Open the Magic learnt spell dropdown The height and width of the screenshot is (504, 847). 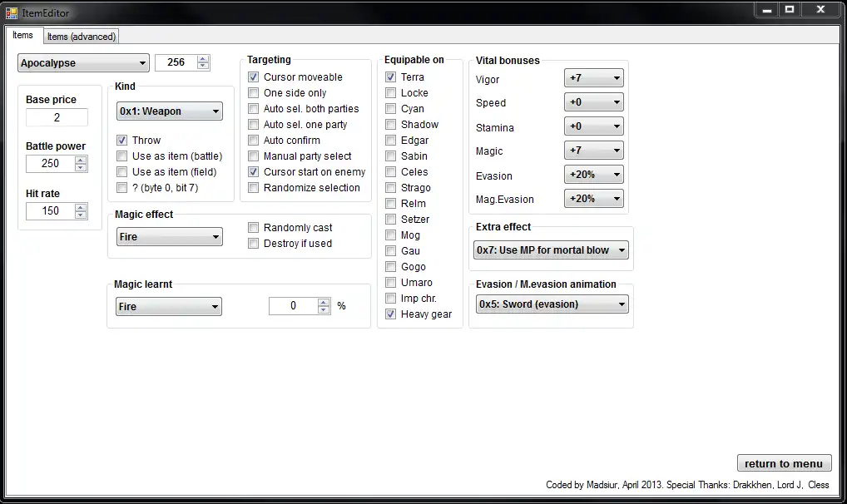[x=169, y=306]
